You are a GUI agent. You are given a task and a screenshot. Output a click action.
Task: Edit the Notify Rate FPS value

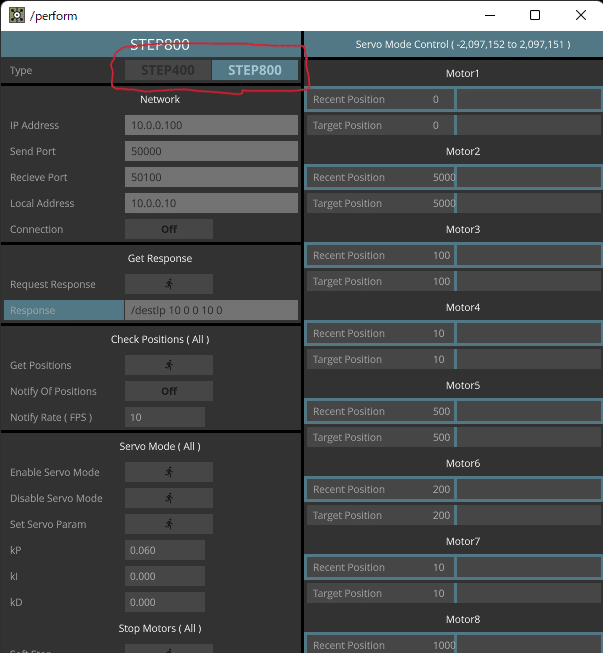click(165, 417)
